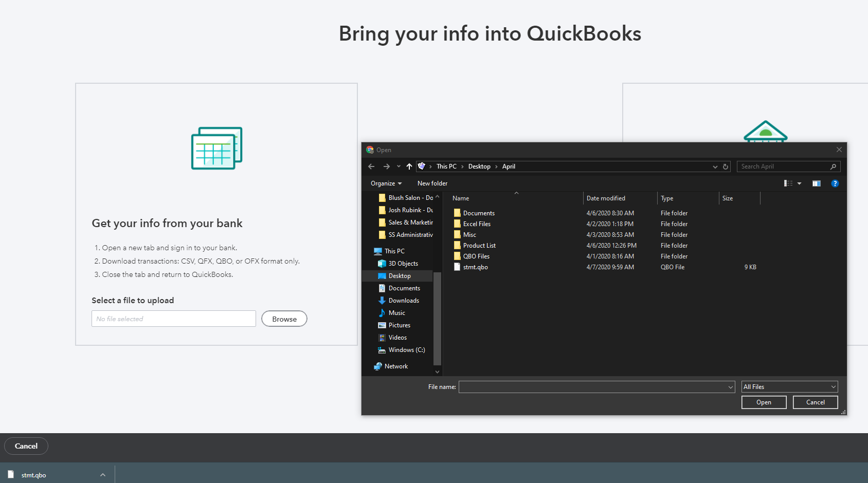Image resolution: width=868 pixels, height=483 pixels.
Task: Open Documents in navigation pane
Action: click(400, 288)
